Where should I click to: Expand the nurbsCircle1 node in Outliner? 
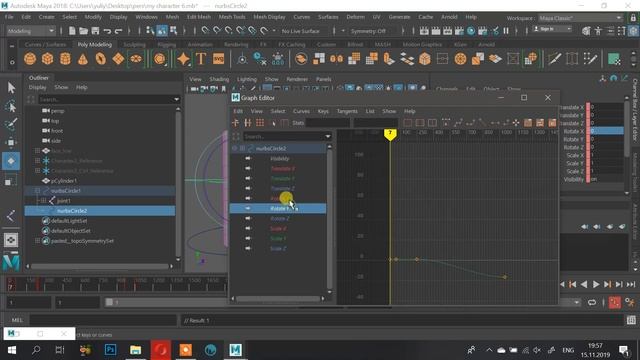click(38, 191)
